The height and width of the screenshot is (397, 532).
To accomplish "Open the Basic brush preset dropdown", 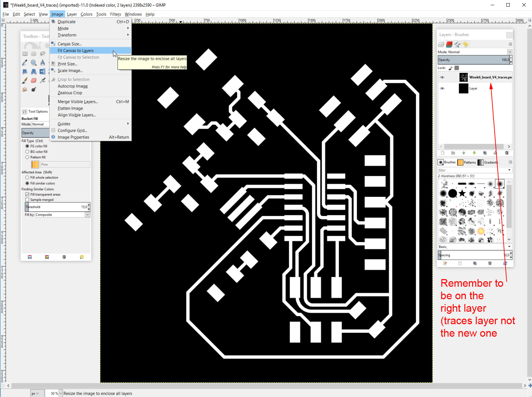I will coord(509,247).
